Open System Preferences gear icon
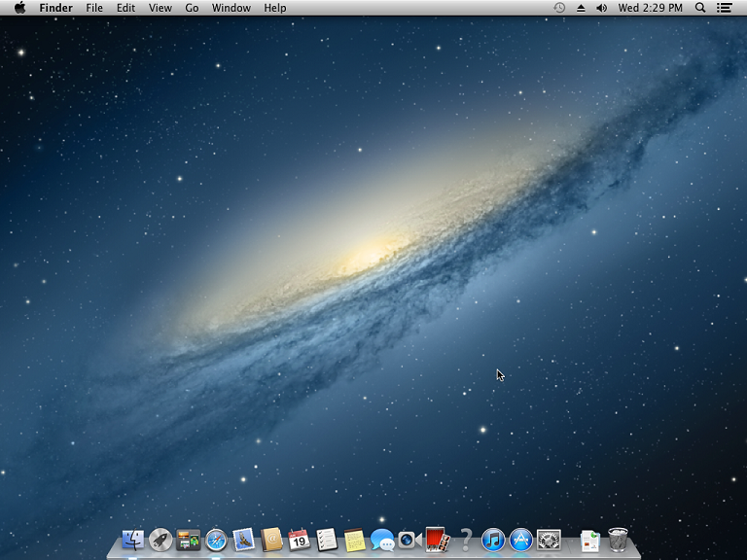This screenshot has width=747, height=560. [x=549, y=540]
